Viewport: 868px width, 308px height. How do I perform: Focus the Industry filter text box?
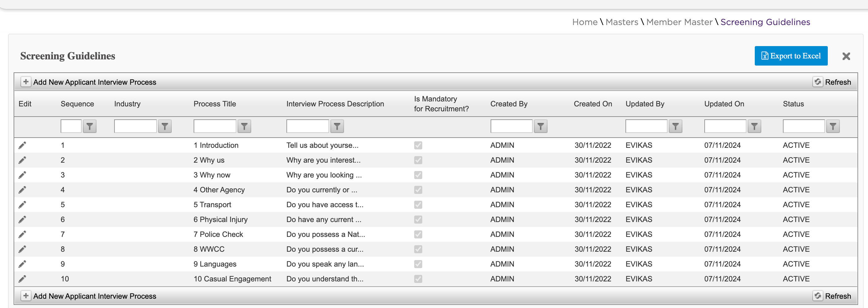[x=135, y=126]
